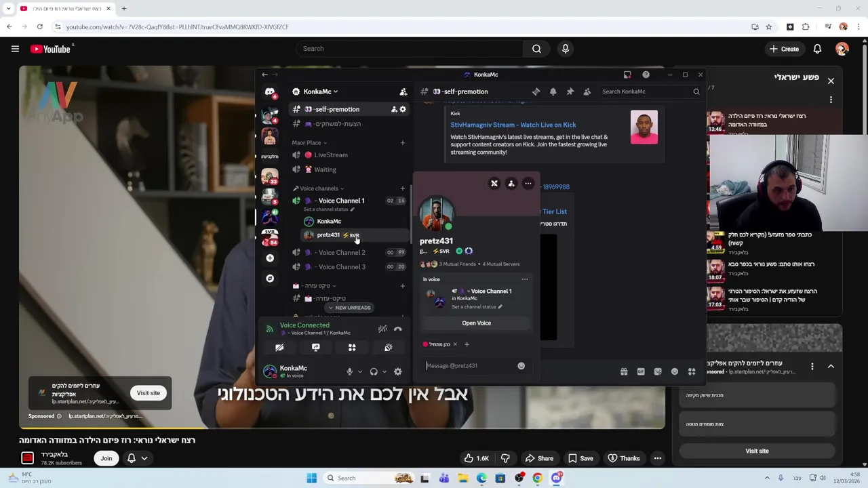Click Open Voice button on profile popup
This screenshot has width=868, height=488.
pos(476,323)
